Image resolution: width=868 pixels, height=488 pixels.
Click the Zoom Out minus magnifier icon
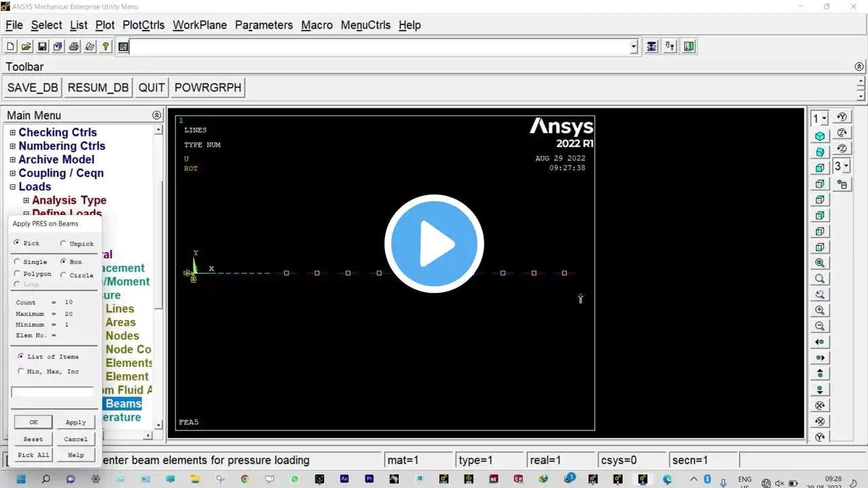(820, 326)
